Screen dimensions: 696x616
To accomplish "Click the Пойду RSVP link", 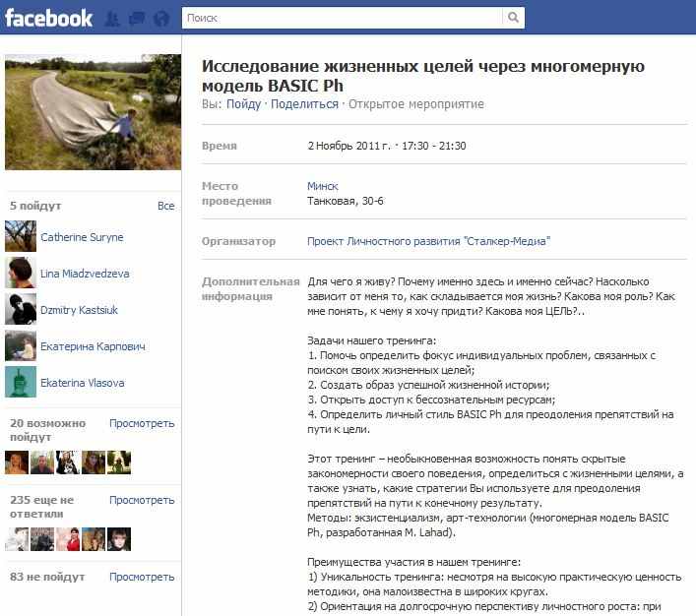I will pos(244,104).
